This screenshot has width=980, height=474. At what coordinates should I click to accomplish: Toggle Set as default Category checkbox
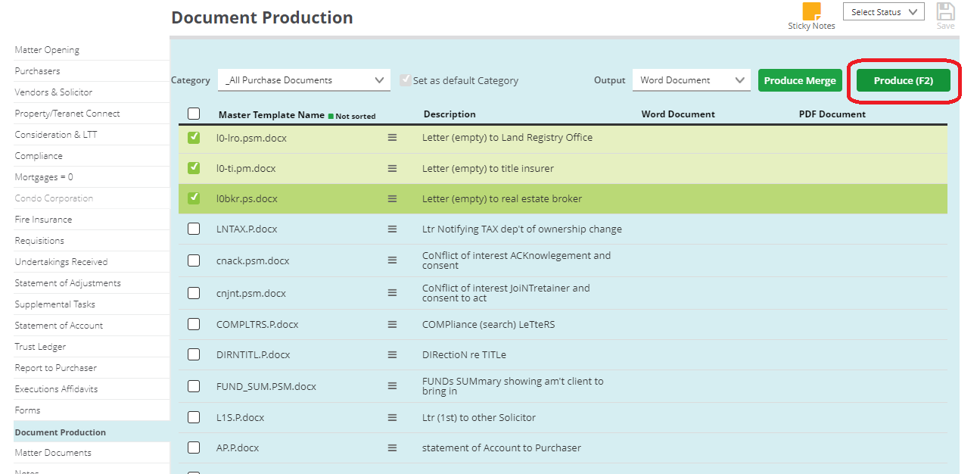pos(406,80)
